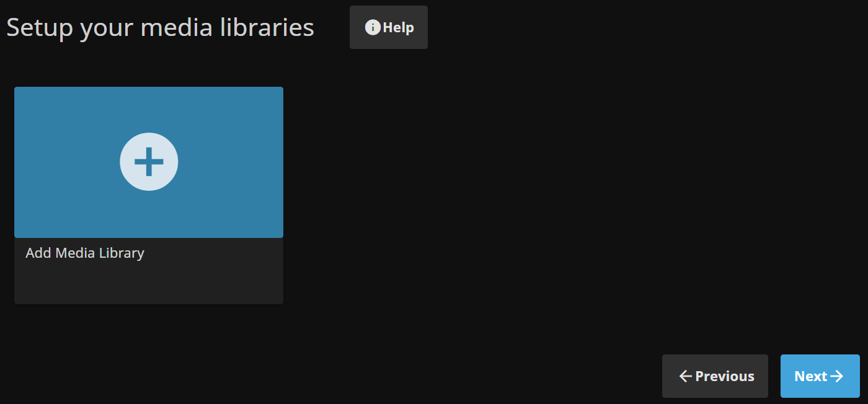Image resolution: width=868 pixels, height=404 pixels.
Task: Click the 'Add Media Library' label text
Action: [84, 253]
